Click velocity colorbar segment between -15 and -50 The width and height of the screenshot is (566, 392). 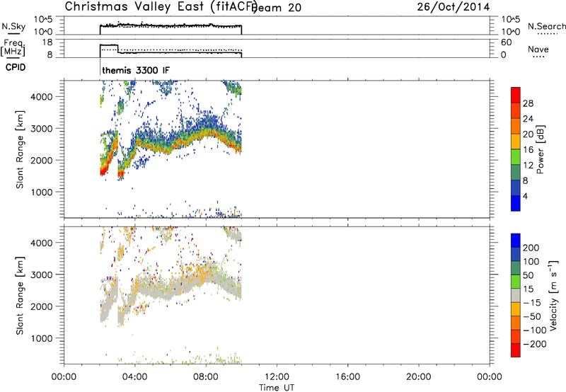516,309
